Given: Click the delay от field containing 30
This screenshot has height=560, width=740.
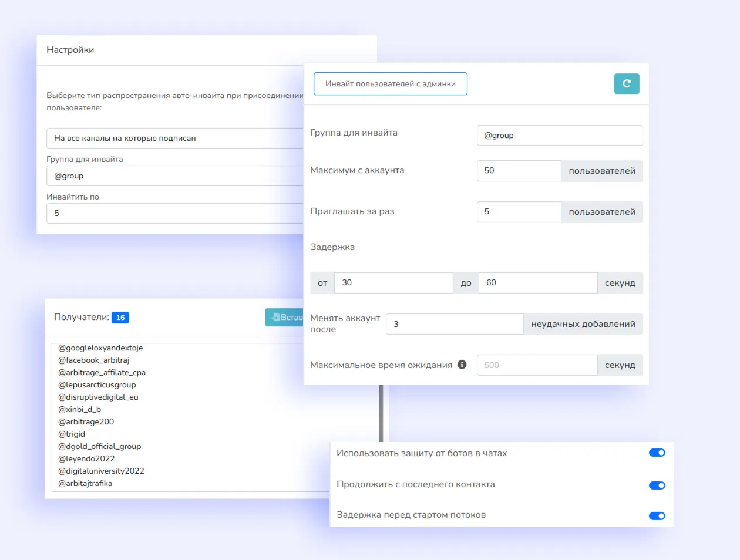Looking at the screenshot, I should (x=393, y=282).
